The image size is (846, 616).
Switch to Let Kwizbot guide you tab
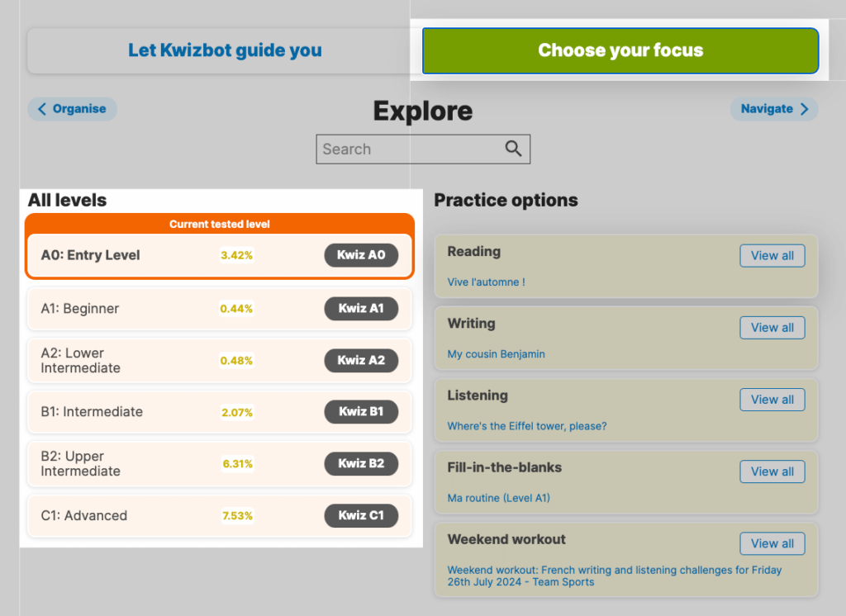tap(225, 50)
